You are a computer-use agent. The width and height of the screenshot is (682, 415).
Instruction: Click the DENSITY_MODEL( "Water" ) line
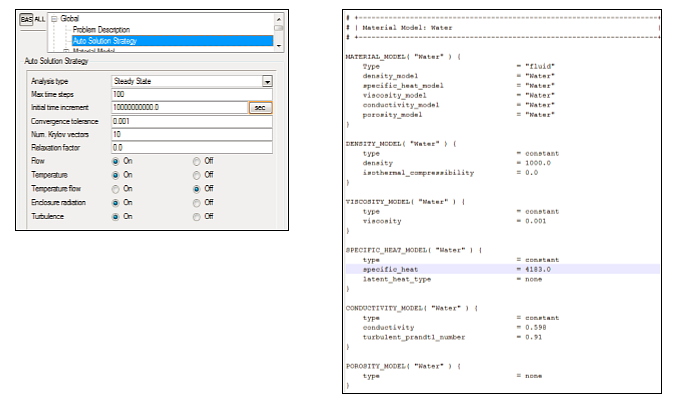(401, 144)
